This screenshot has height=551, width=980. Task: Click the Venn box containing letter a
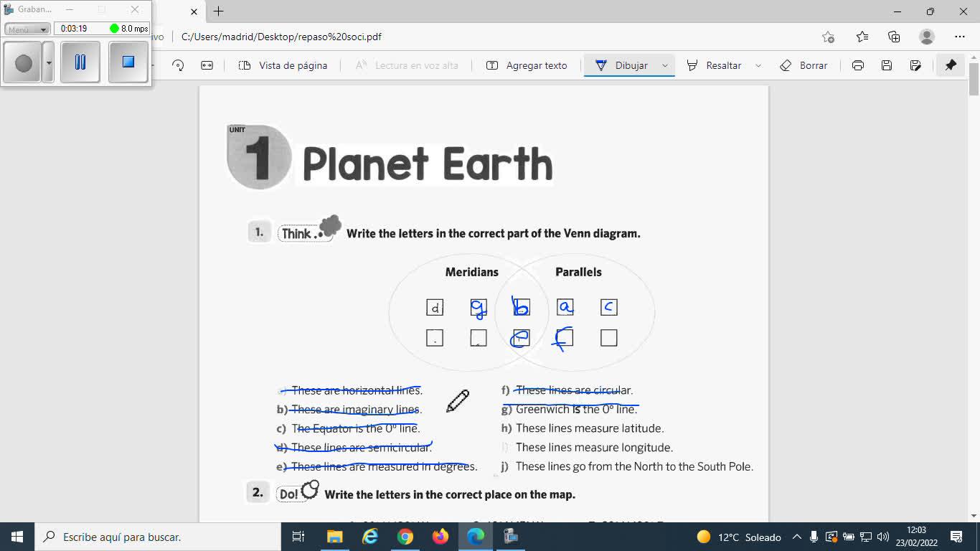click(x=565, y=308)
